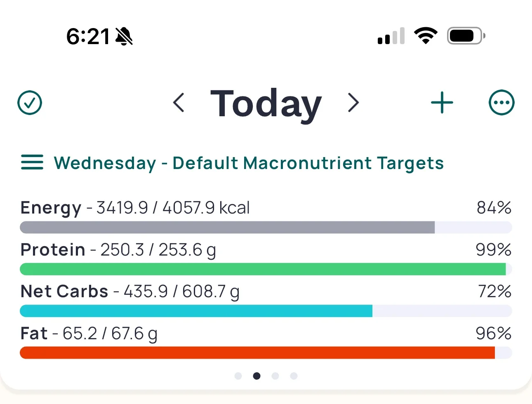Image resolution: width=532 pixels, height=404 pixels.
Task: Tap the battery indicator icon
Action: pos(466,36)
